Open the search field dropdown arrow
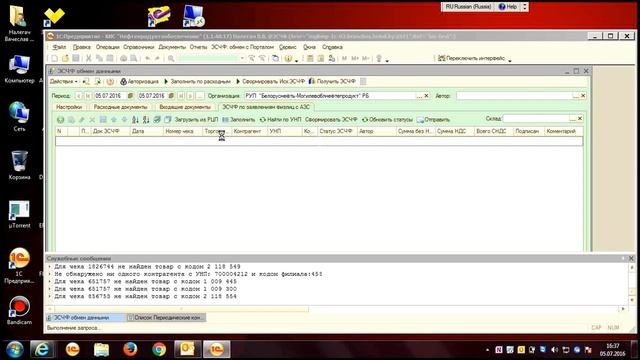This screenshot has height=360, width=640. pos(242,58)
